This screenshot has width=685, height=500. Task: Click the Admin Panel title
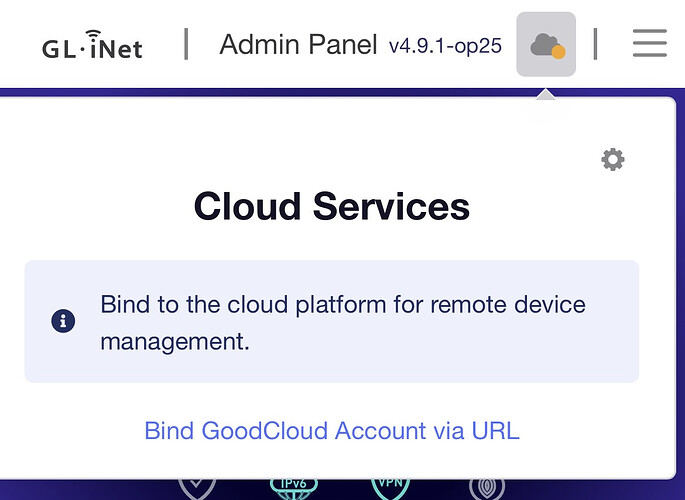[x=298, y=45]
